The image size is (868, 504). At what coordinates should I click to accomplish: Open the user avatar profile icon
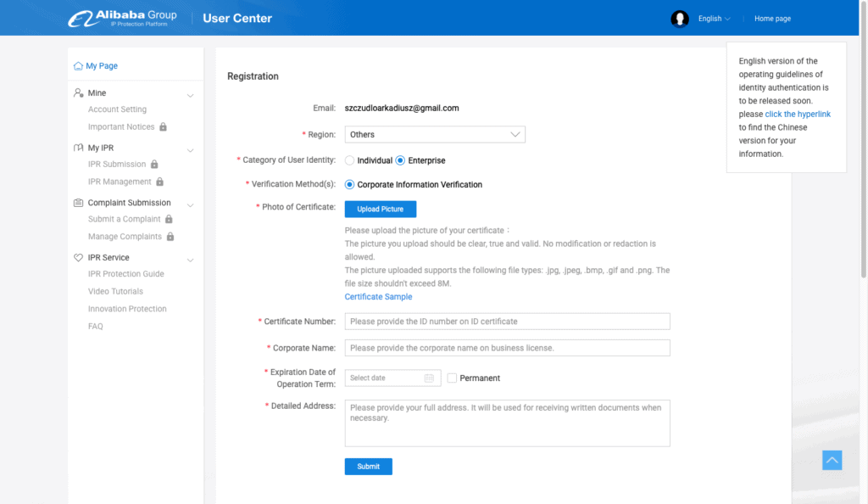point(680,19)
